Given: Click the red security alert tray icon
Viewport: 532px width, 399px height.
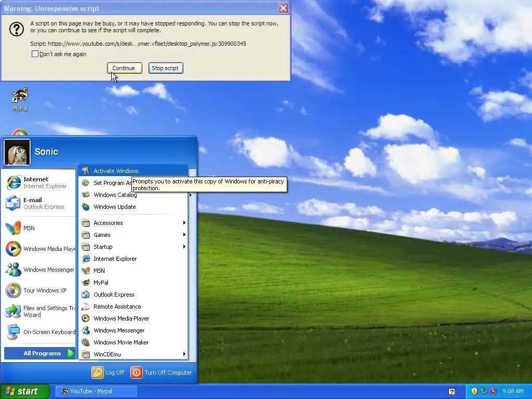Looking at the screenshot, I should (494, 391).
